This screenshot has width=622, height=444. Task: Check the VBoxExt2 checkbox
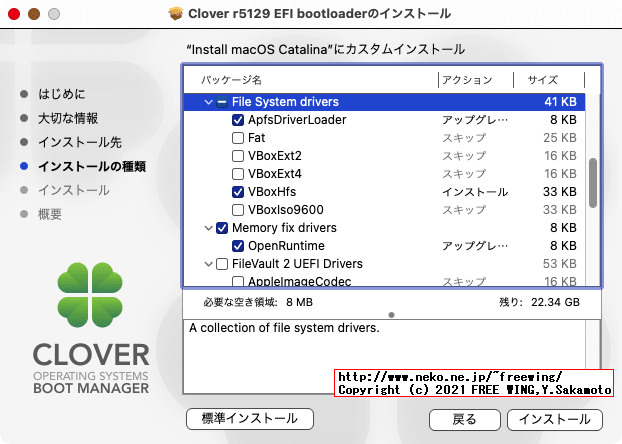click(x=238, y=156)
